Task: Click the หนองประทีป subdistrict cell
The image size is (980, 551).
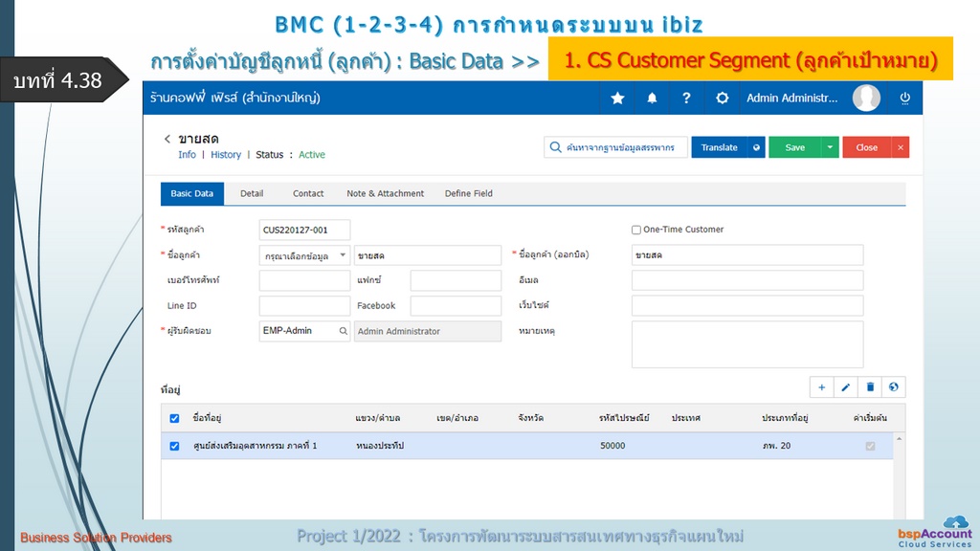Action: click(380, 446)
